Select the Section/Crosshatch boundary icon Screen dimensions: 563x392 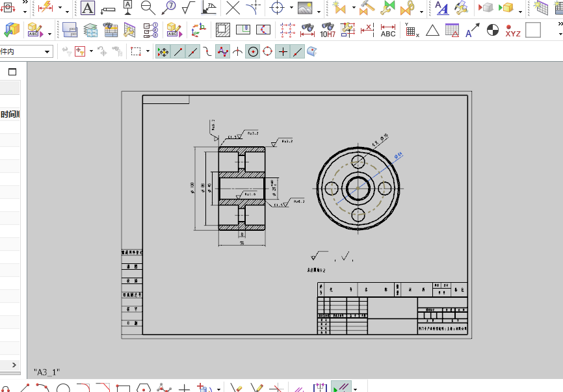[x=223, y=30]
